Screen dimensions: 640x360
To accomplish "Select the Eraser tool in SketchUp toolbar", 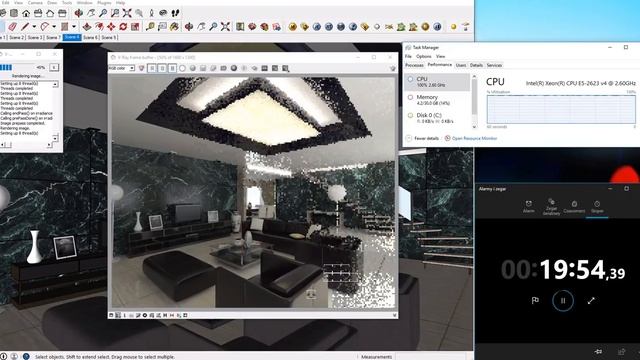I will 12,27.
